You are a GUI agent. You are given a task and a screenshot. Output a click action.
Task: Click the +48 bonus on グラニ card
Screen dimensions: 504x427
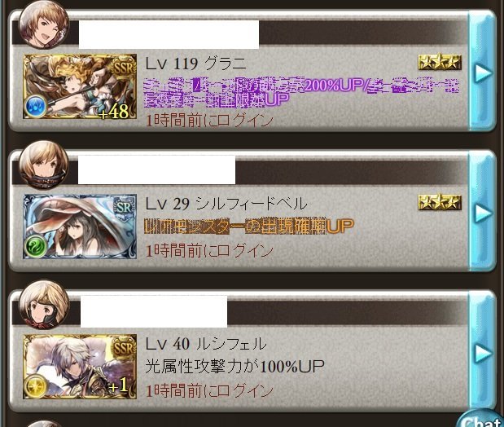pyautogui.click(x=114, y=111)
